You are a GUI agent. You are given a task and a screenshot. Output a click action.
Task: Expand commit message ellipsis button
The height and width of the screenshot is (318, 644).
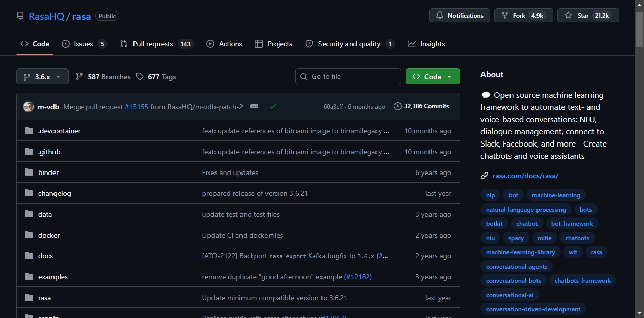click(254, 106)
